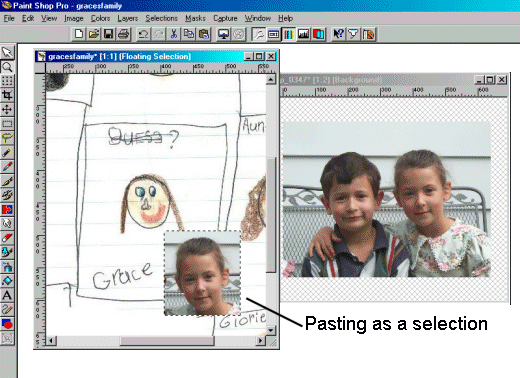Click right arrow in gracesfamily horizontal scrollbar
The image size is (520, 378).
(261, 341)
